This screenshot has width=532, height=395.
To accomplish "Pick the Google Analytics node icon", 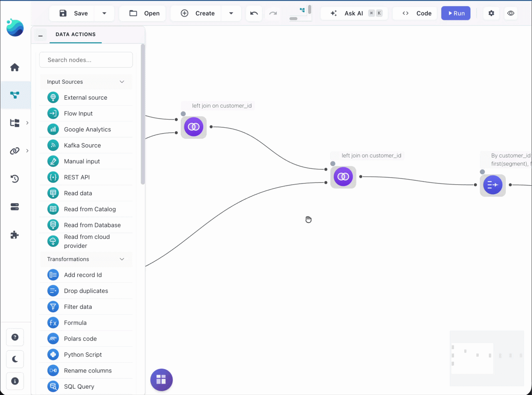I will point(53,129).
